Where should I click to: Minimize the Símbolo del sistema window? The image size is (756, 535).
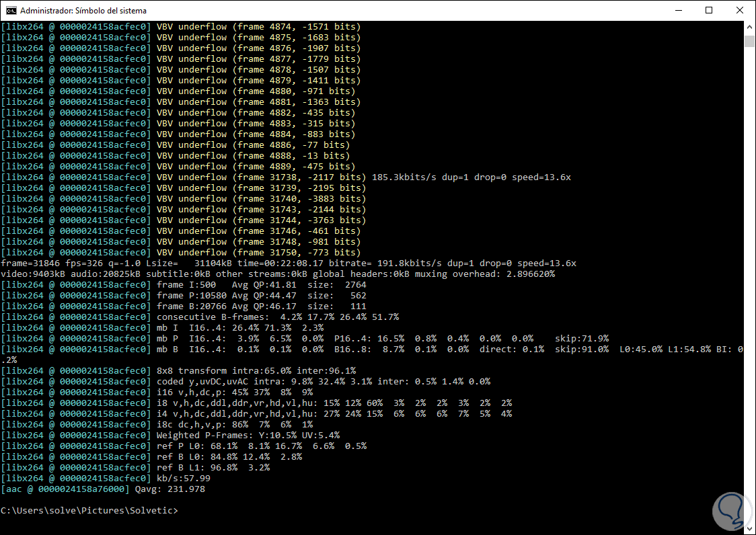(x=678, y=11)
